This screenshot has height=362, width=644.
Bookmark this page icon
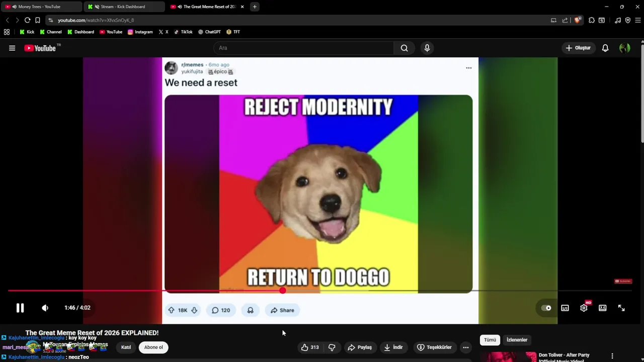tap(37, 20)
